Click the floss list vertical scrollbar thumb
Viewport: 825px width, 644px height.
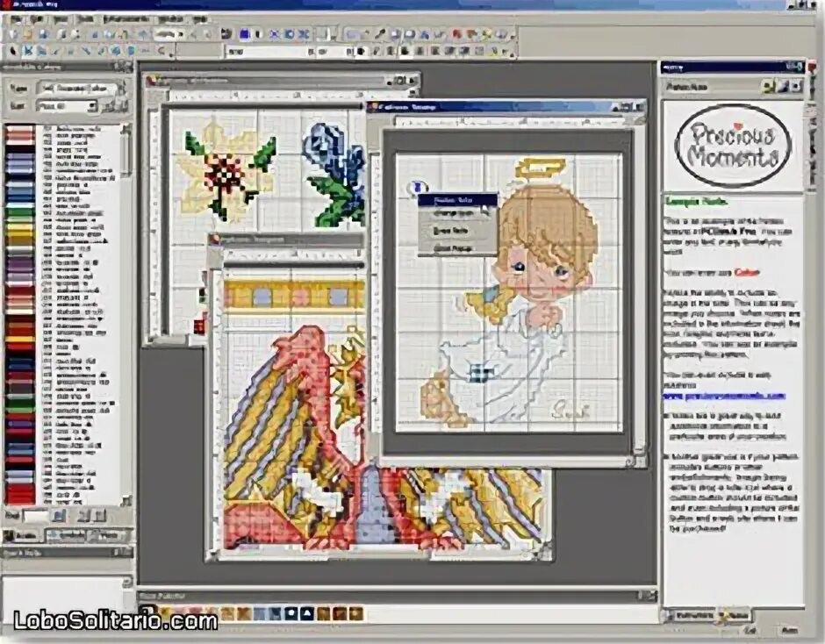tap(126, 153)
